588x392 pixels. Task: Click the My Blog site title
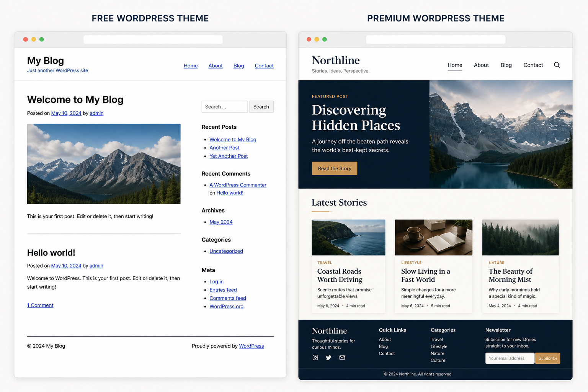[46, 61]
